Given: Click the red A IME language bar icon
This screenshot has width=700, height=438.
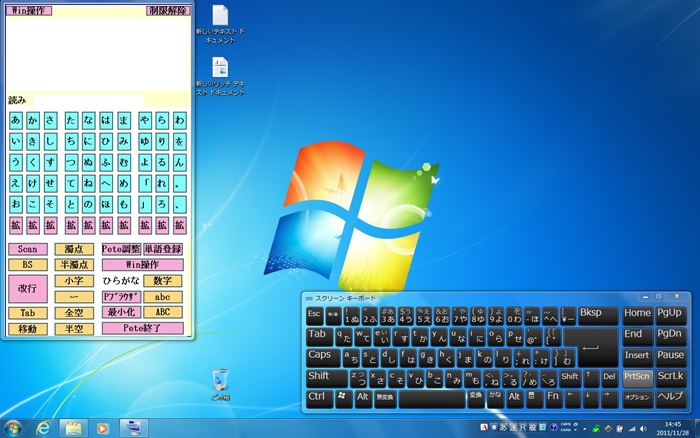Looking at the screenshot, I should click(x=484, y=427).
